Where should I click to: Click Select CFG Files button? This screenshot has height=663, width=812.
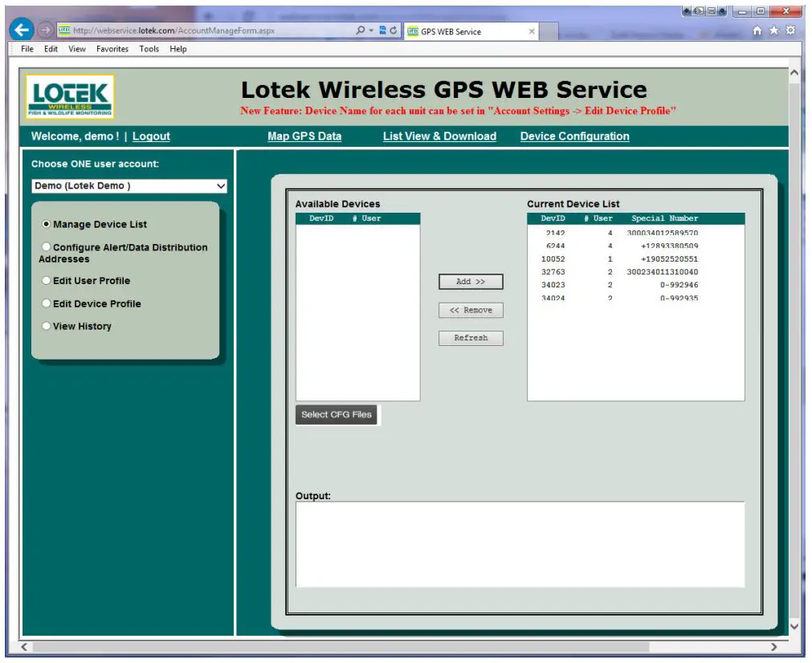pos(336,414)
